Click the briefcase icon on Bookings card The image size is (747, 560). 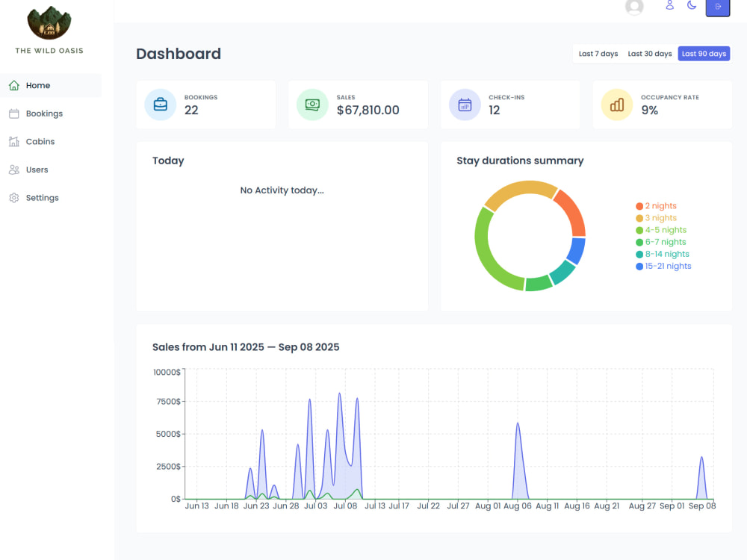click(161, 105)
